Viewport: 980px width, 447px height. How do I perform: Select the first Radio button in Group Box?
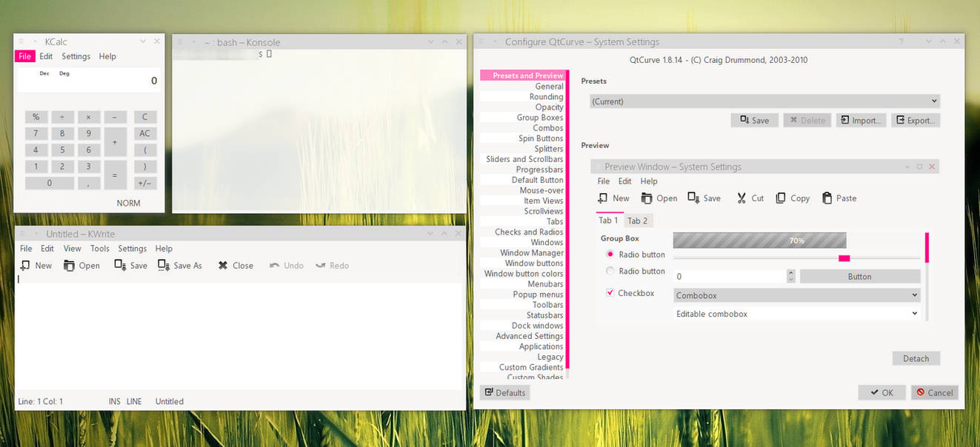[610, 254]
